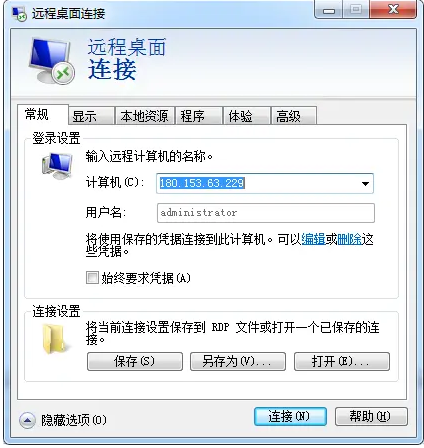Expand the 计算机 address dropdown arrow

pos(365,183)
